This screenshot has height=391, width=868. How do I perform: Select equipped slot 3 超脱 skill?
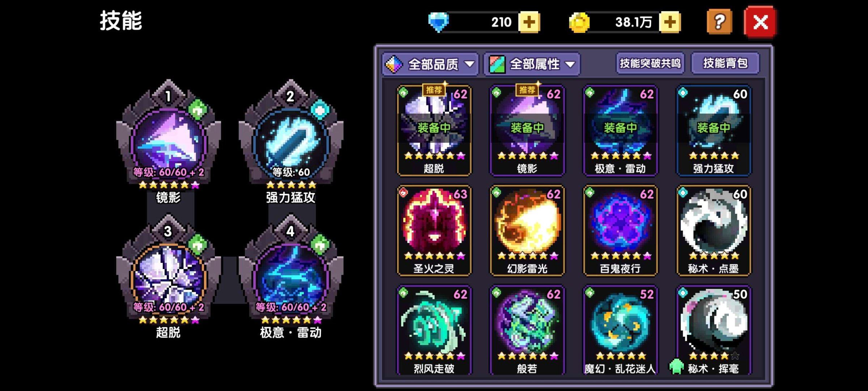click(169, 277)
